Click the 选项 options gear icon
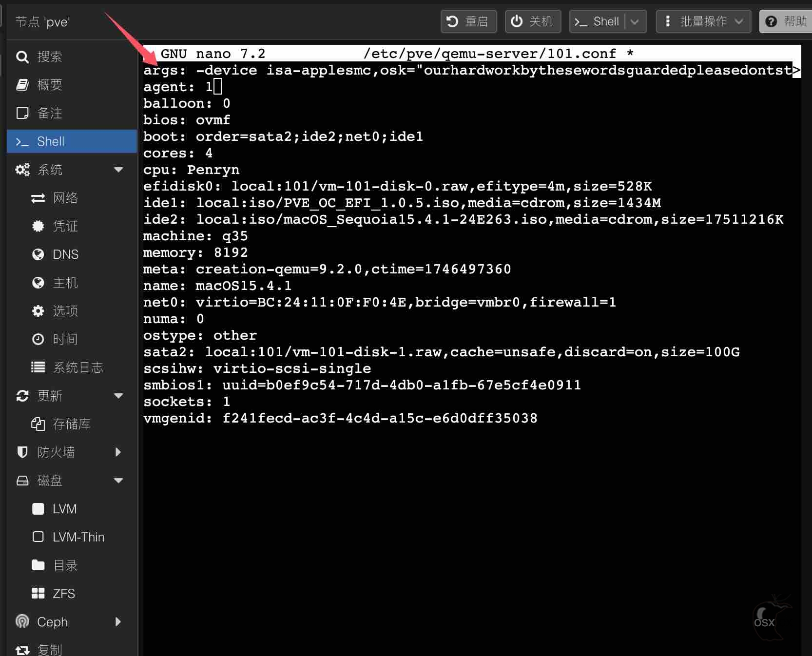Screen dimensions: 812x656 [x=38, y=311]
